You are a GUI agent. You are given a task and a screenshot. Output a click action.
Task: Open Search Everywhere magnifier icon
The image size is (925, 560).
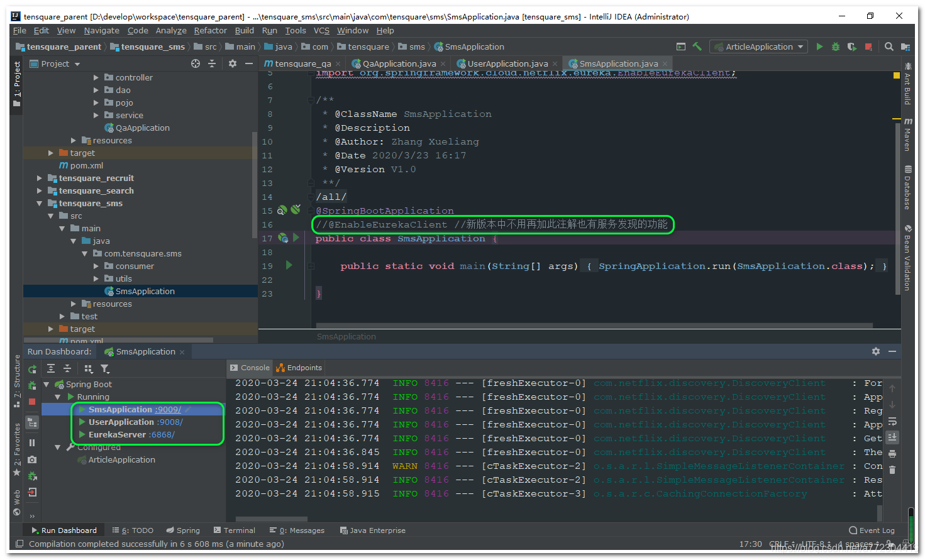click(x=889, y=47)
